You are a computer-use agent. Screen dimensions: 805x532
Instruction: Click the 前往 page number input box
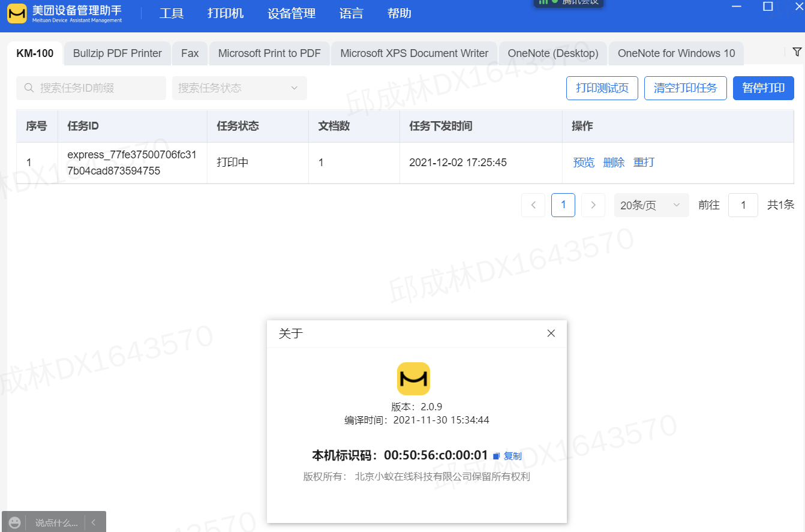[743, 205]
